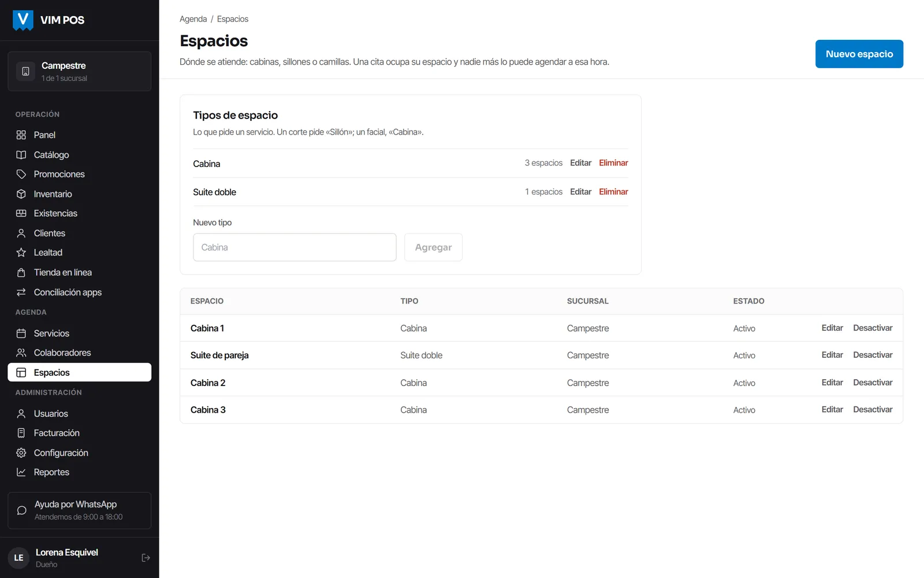This screenshot has width=924, height=578.
Task: Focus the Nuevo tipo input field
Action: point(295,247)
